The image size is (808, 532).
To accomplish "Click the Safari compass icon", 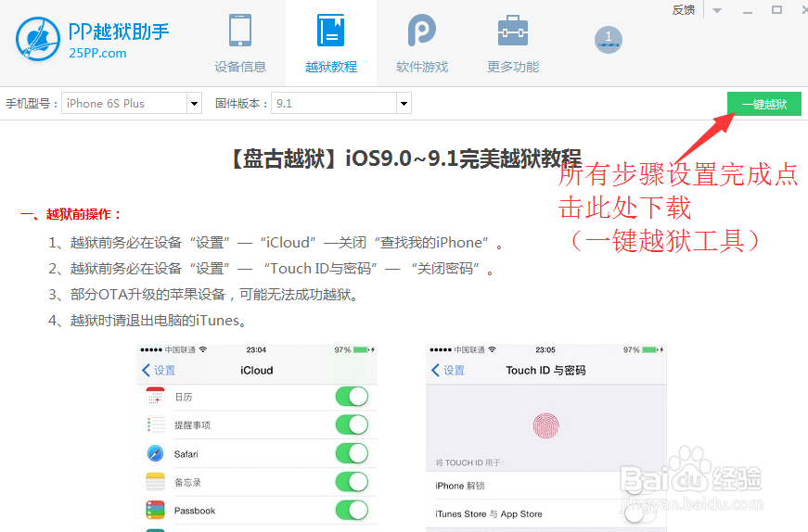I will (x=155, y=454).
